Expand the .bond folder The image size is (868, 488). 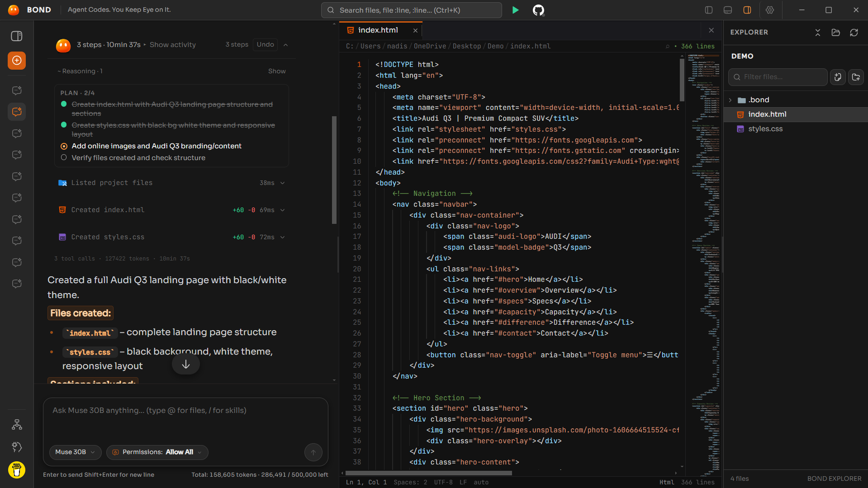(730, 100)
